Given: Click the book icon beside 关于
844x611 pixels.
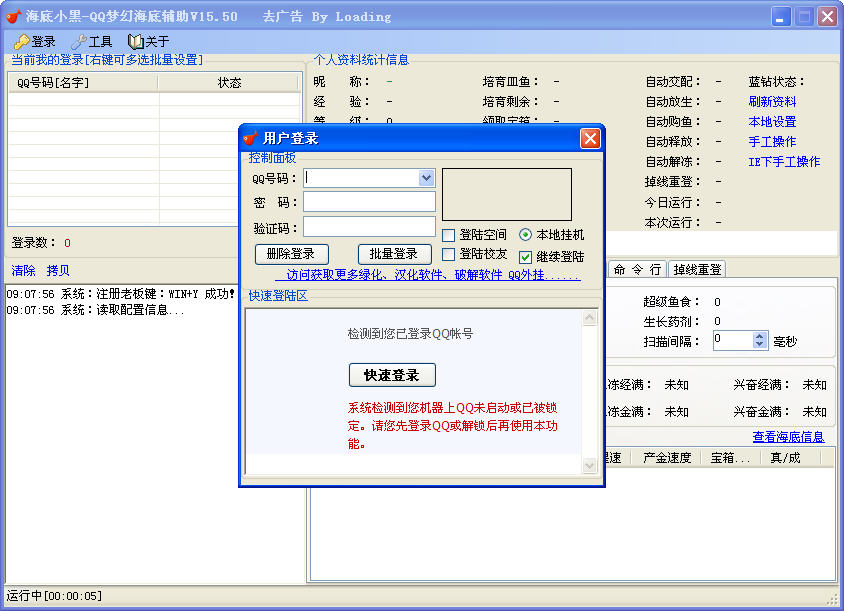Looking at the screenshot, I should click(x=135, y=41).
